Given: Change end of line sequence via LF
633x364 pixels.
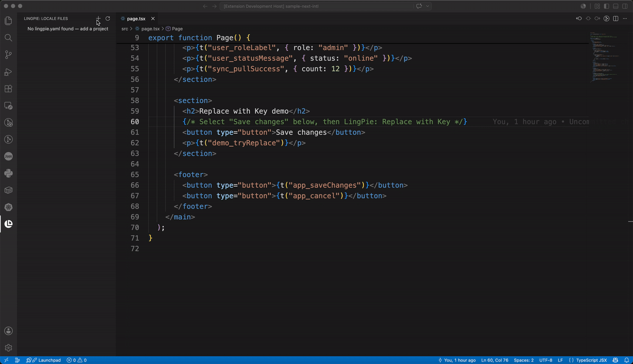Looking at the screenshot, I should coord(560,360).
